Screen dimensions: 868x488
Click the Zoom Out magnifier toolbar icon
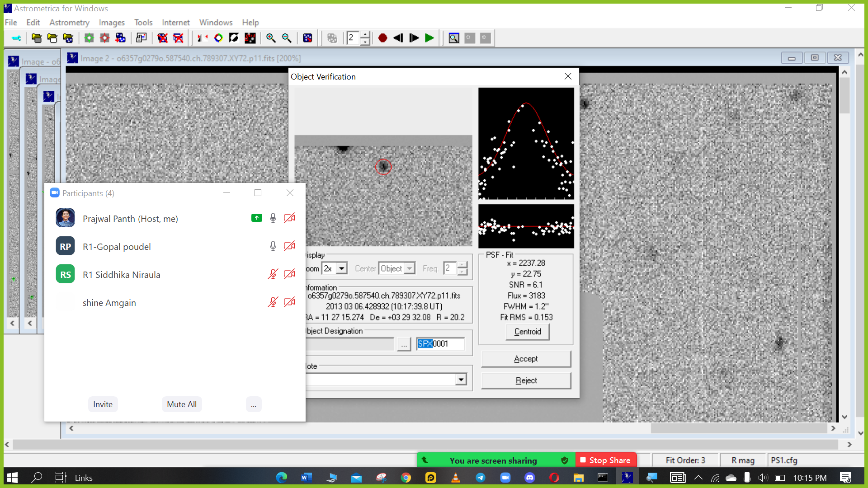[x=287, y=38]
